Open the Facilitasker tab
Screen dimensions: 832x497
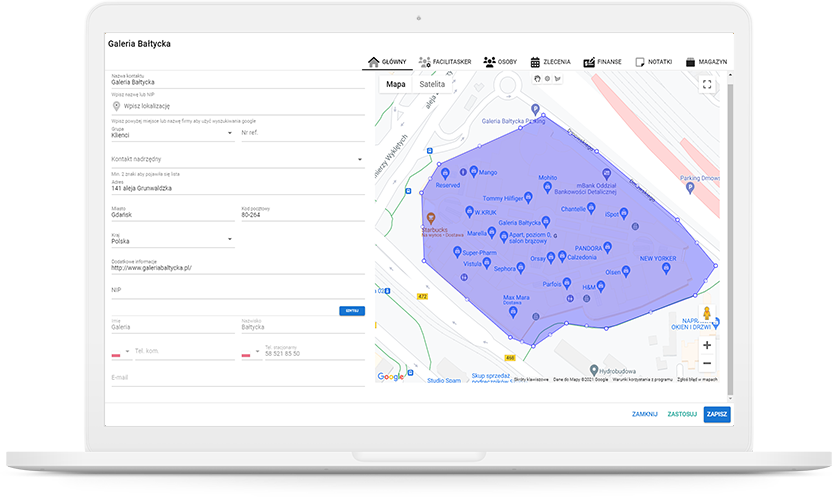tap(445, 62)
